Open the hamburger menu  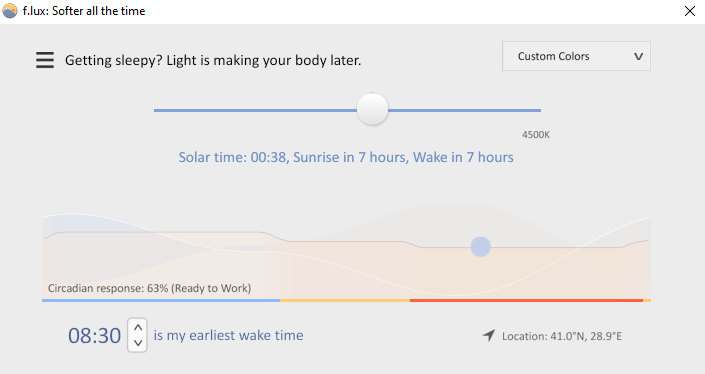(x=45, y=60)
